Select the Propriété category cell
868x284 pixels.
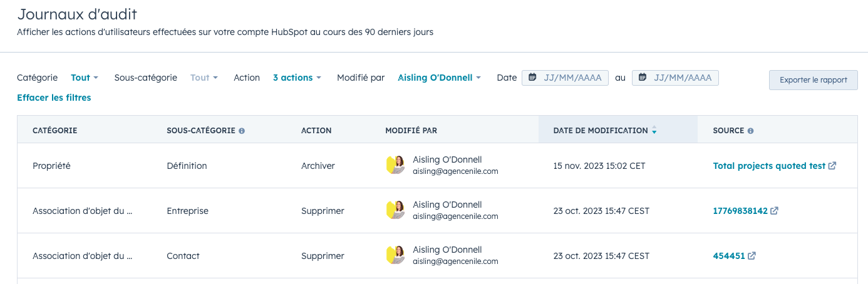point(51,166)
